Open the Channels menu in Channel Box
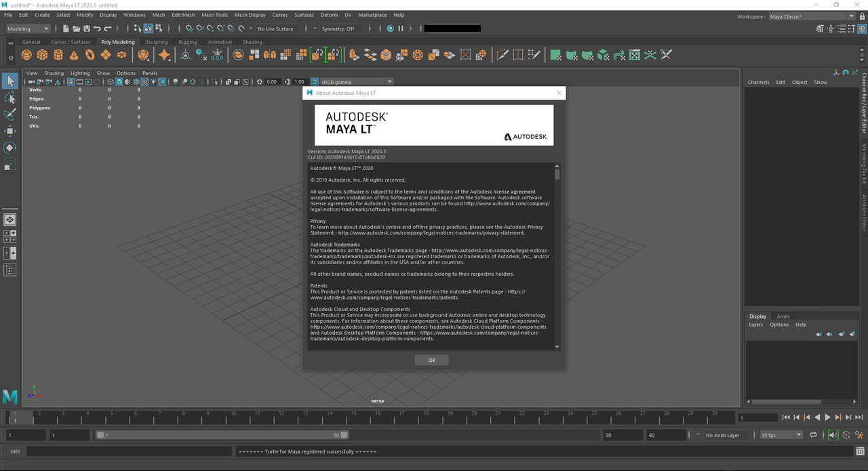Viewport: 868px width, 471px height. click(758, 82)
